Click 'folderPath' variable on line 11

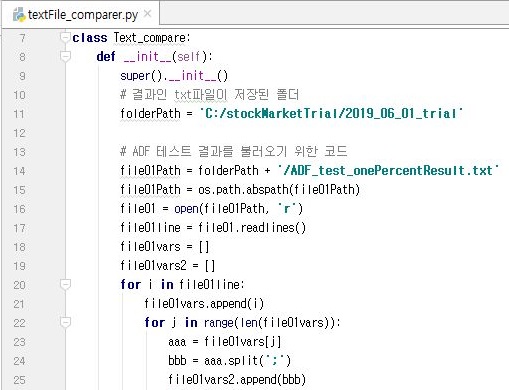coord(150,114)
